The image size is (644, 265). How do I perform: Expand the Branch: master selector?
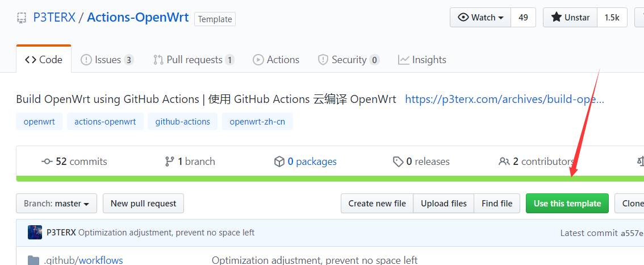pos(57,203)
